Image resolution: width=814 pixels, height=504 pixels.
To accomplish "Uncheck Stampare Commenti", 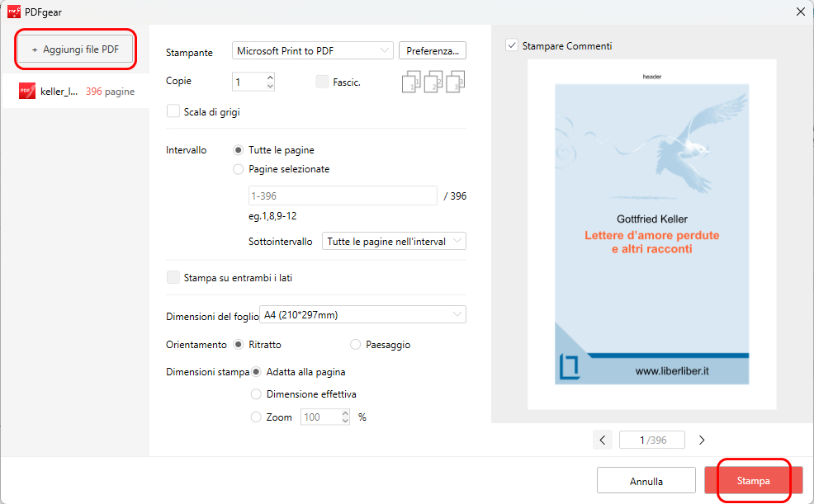I will pyautogui.click(x=513, y=46).
